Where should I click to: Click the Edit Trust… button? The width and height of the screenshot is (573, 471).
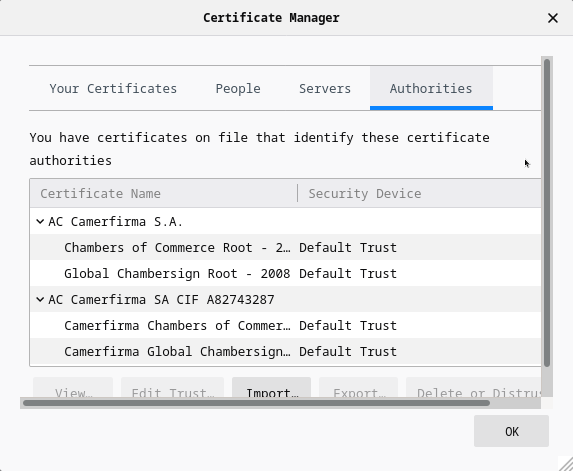click(172, 388)
